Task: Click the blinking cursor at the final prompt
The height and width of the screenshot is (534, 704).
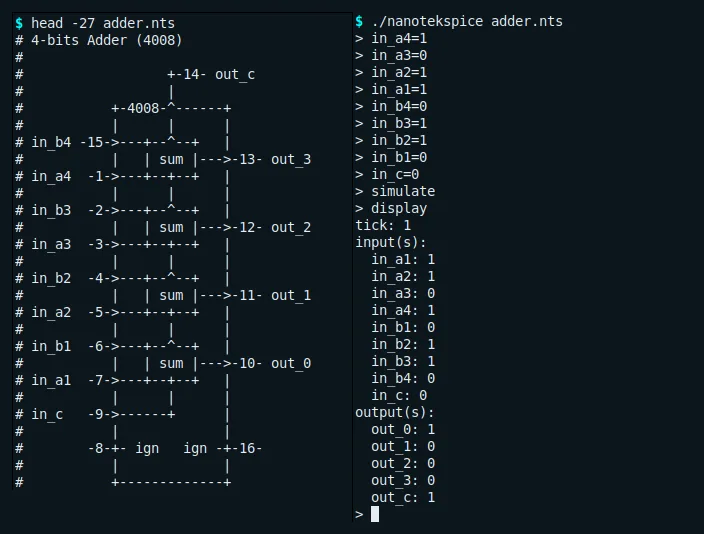Action: coord(375,514)
